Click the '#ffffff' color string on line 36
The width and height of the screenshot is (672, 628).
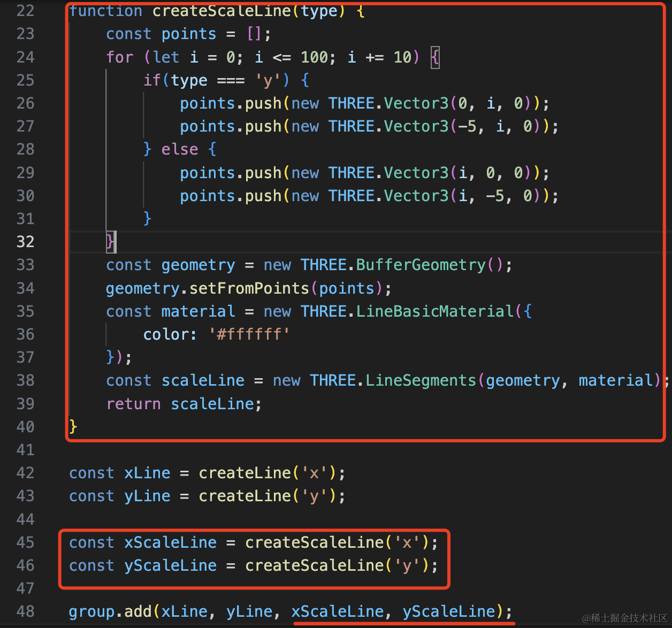point(249,334)
